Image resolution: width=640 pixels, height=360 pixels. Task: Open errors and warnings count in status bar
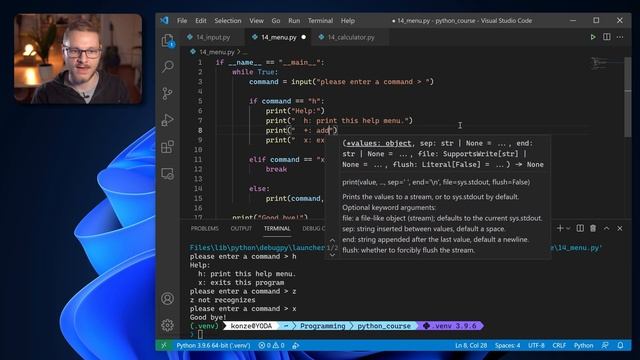[271, 345]
